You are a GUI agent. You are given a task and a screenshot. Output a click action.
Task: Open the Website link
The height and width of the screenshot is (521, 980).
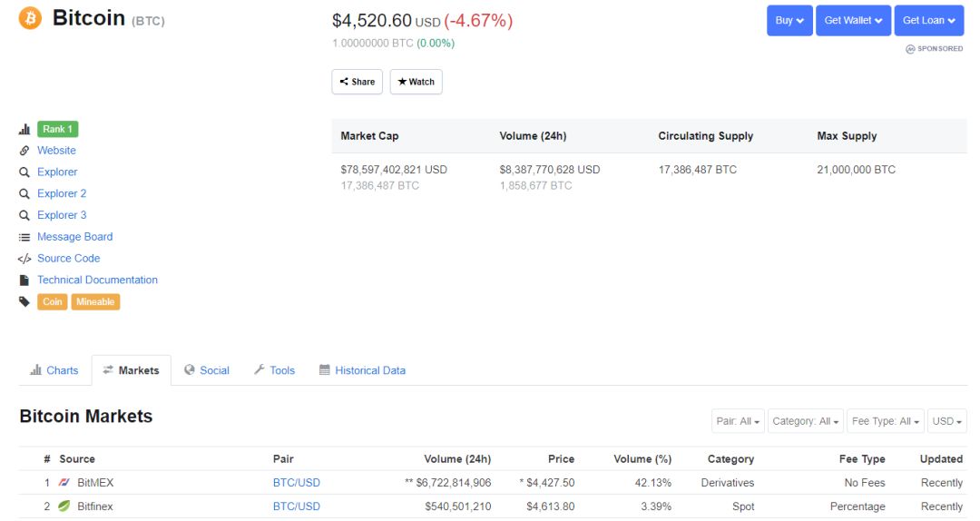point(56,150)
